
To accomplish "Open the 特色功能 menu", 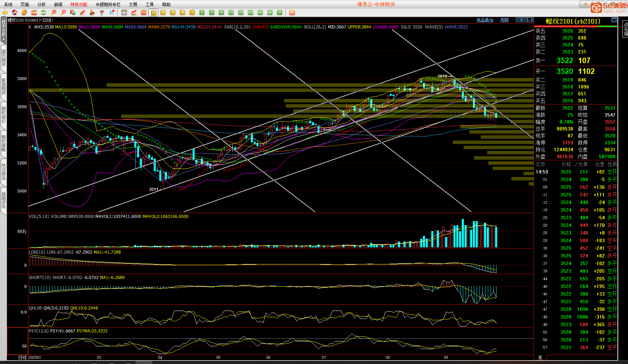I will click(x=79, y=5).
